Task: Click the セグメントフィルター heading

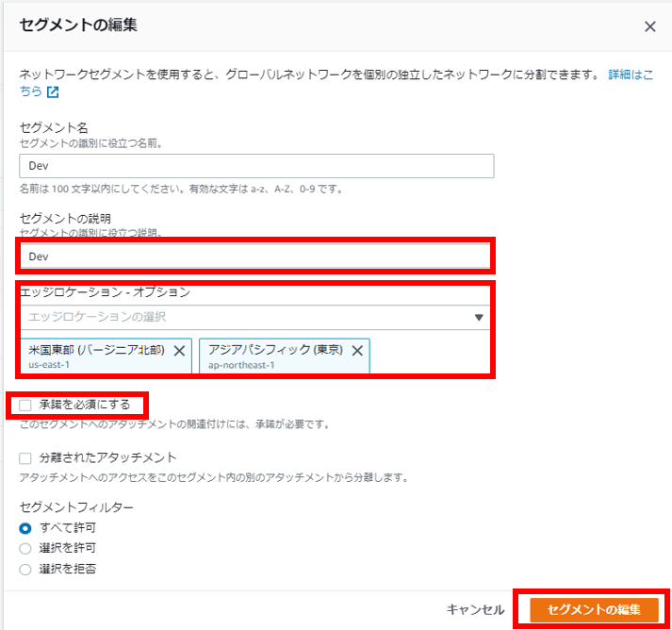Action: (x=76, y=507)
